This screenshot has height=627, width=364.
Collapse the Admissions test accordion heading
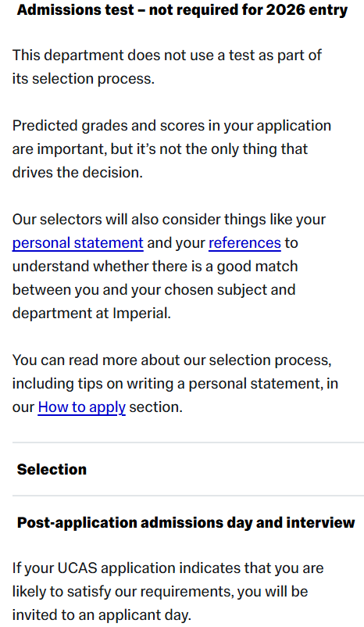pyautogui.click(x=182, y=10)
